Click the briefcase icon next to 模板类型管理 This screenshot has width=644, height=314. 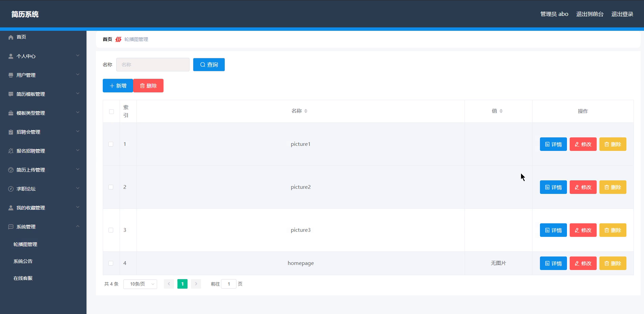[x=11, y=113]
